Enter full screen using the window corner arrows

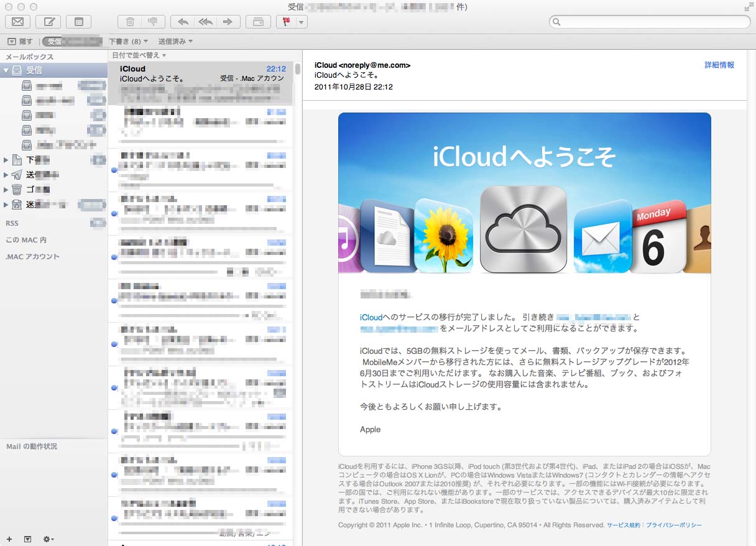point(748,7)
